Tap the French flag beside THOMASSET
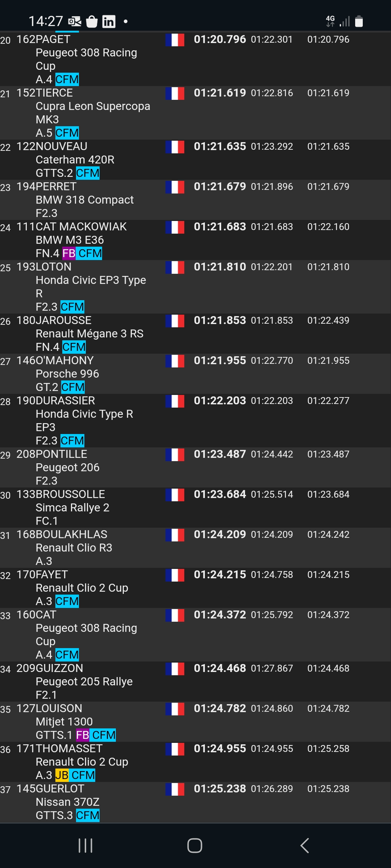 175,749
